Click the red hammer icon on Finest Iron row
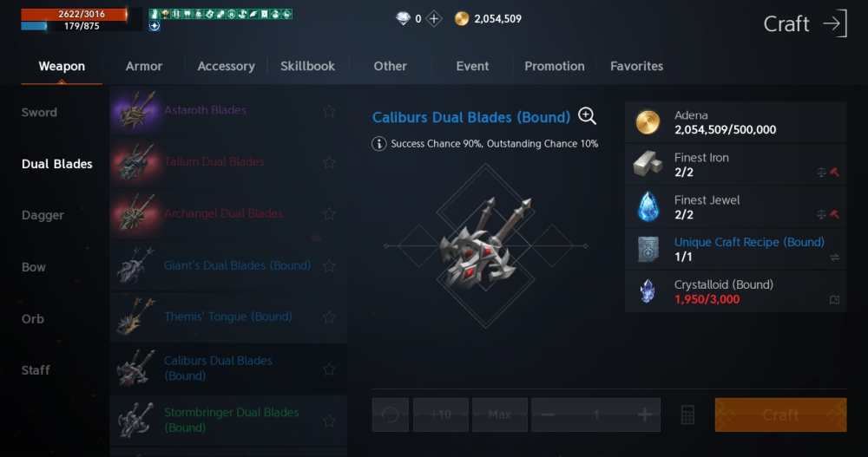 coord(835,173)
